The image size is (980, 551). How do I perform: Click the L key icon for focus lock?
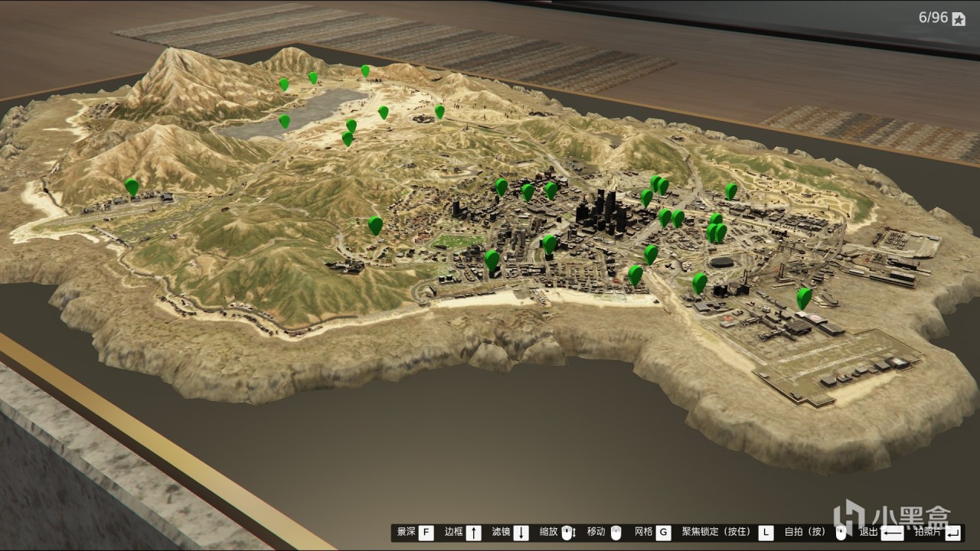[766, 533]
